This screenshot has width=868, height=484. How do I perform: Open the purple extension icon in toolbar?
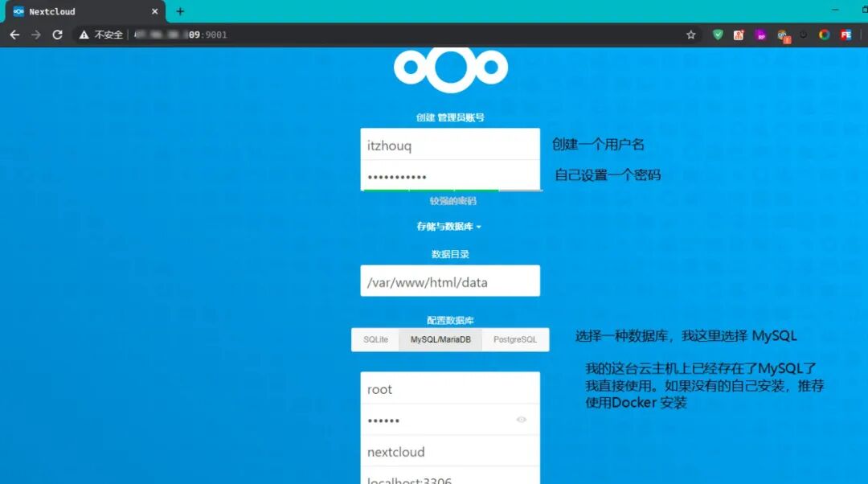click(760, 35)
